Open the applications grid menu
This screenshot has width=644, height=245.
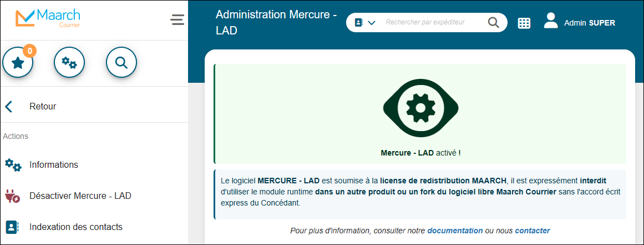[524, 23]
